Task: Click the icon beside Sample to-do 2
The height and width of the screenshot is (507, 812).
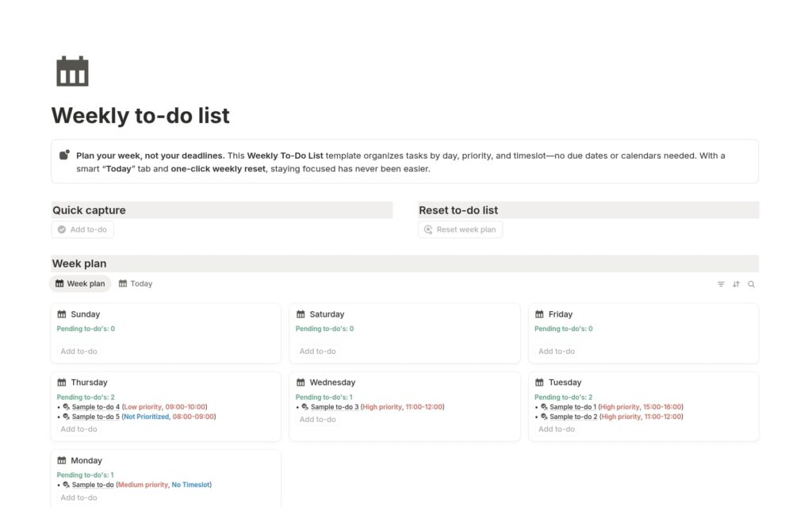Action: coord(544,417)
